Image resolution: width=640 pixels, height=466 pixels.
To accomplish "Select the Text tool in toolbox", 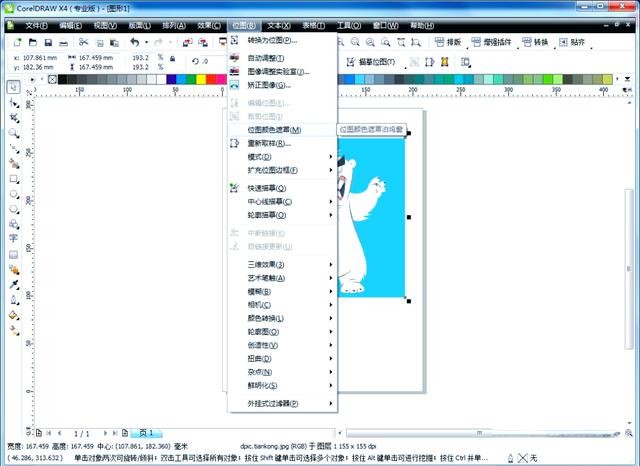I will click(13, 238).
